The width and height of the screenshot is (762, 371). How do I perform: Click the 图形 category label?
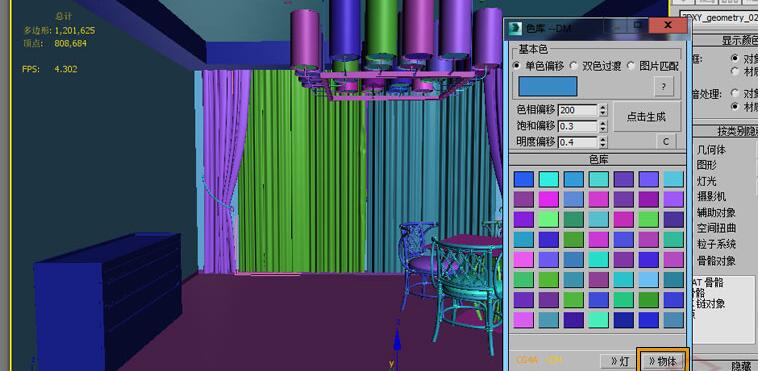[707, 165]
